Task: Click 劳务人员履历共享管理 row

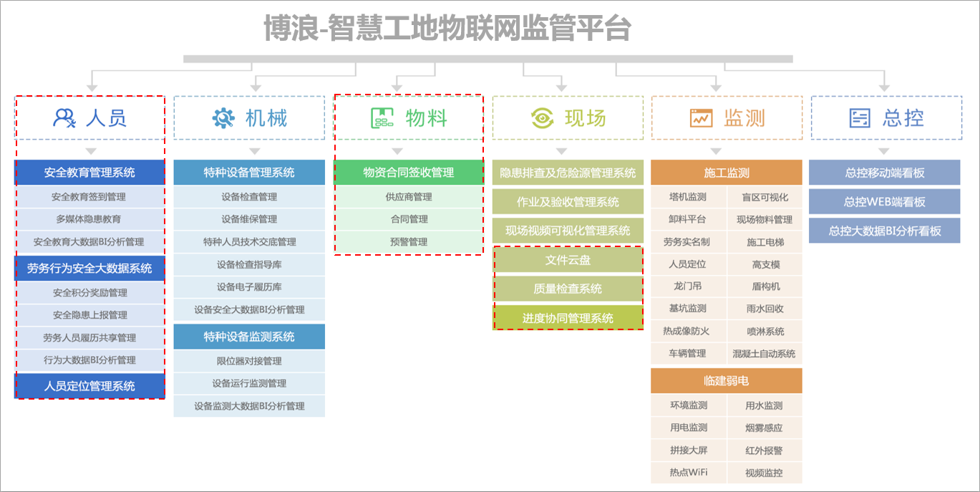Action: [89, 337]
